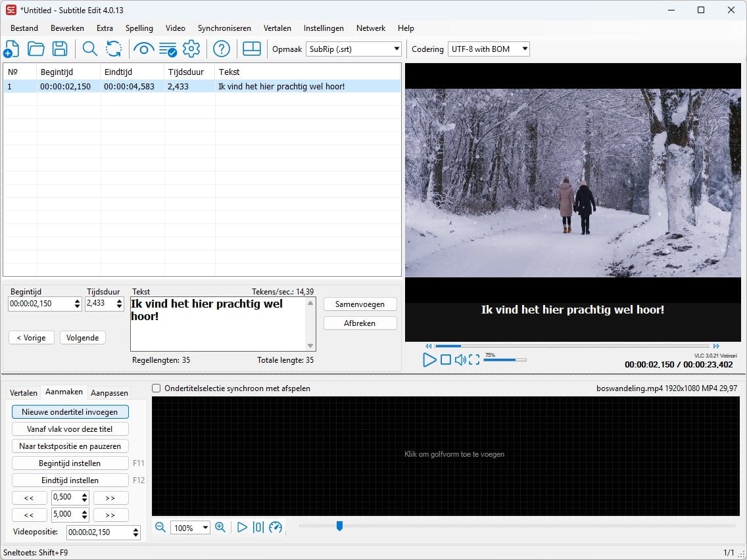
Task: Open the visual sync eye icon
Action: [143, 49]
